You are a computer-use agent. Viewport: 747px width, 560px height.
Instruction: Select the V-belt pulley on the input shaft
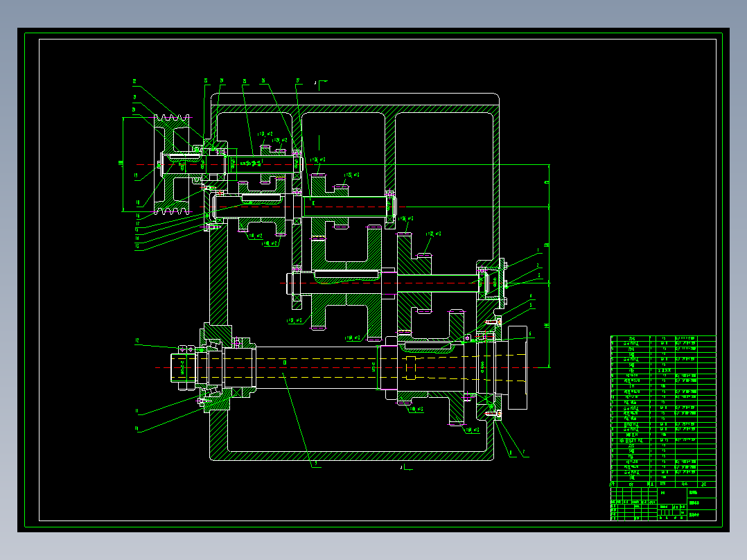(173, 164)
